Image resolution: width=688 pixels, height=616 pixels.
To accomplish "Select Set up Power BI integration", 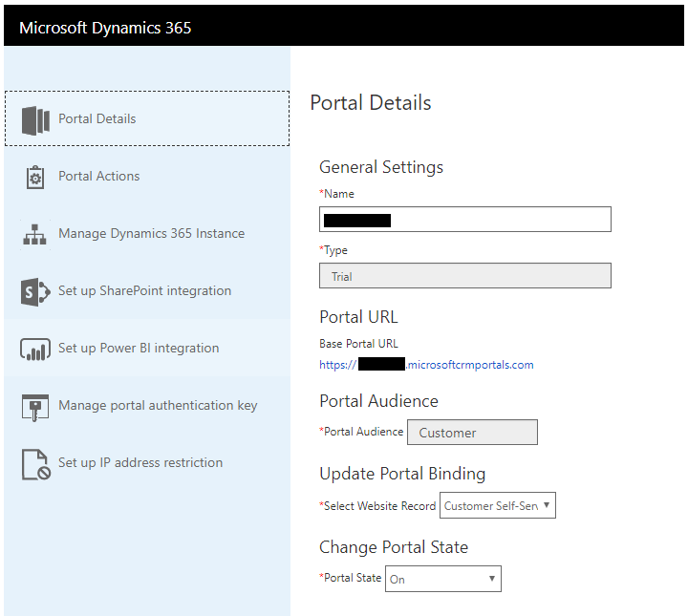I will (x=147, y=349).
